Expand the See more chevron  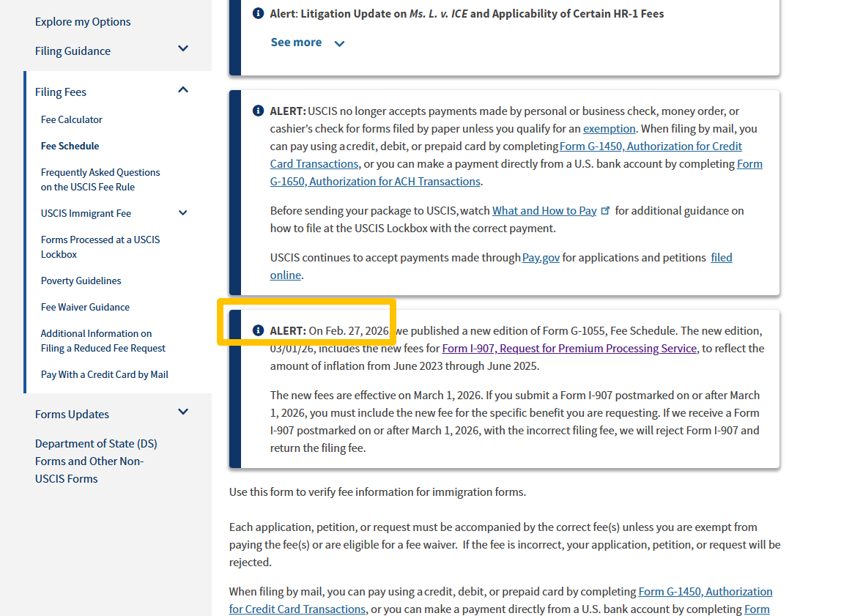pos(339,43)
